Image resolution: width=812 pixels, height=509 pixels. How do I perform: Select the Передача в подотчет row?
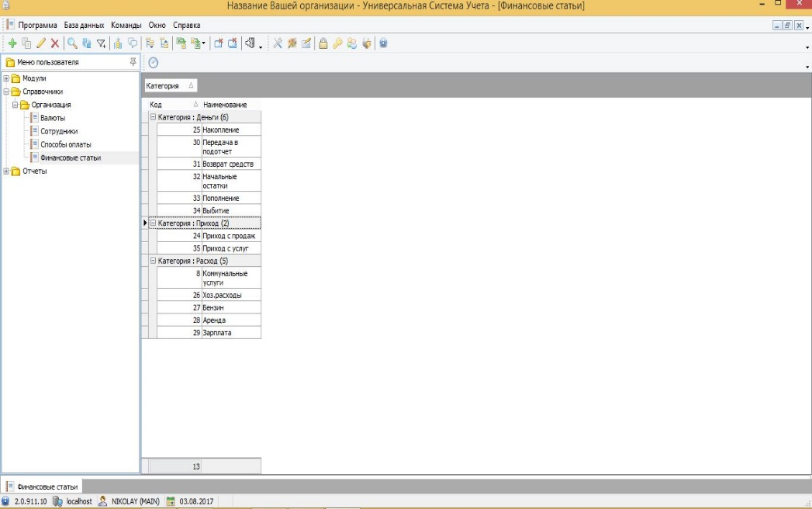pos(209,147)
